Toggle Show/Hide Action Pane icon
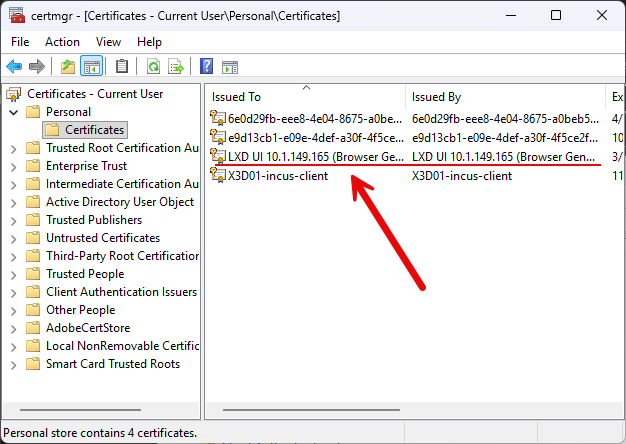This screenshot has height=444, width=626. tap(230, 67)
